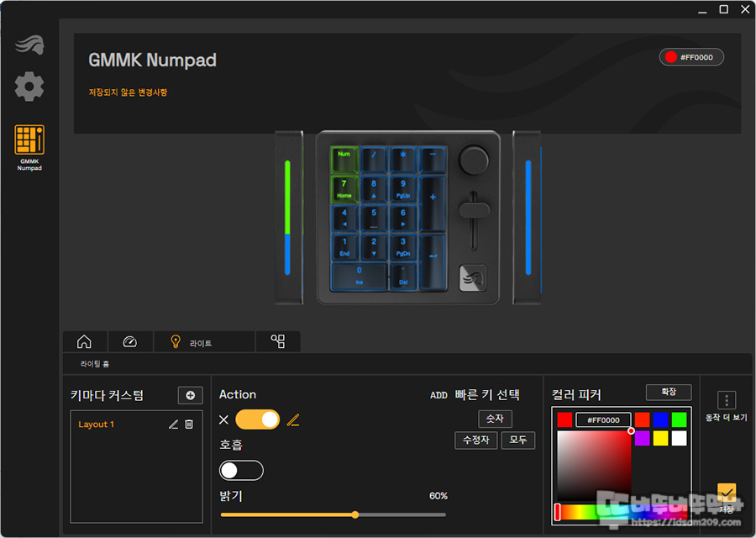Select the 0 Ins key
Image resolution: width=756 pixels, height=538 pixels.
tap(360, 277)
